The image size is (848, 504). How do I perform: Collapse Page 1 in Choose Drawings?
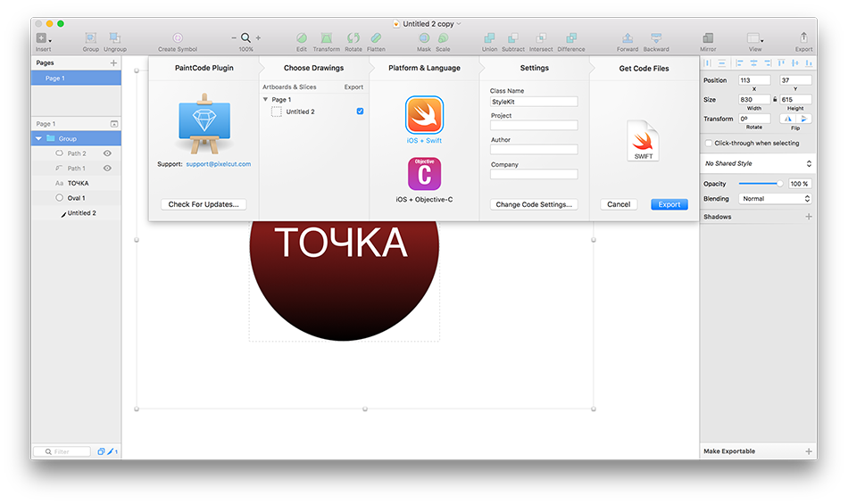click(x=265, y=99)
